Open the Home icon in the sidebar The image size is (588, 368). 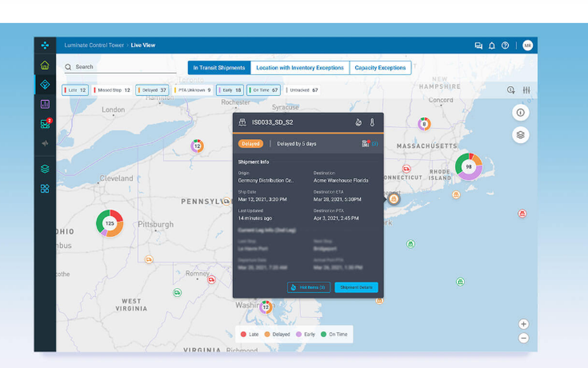pyautogui.click(x=45, y=65)
